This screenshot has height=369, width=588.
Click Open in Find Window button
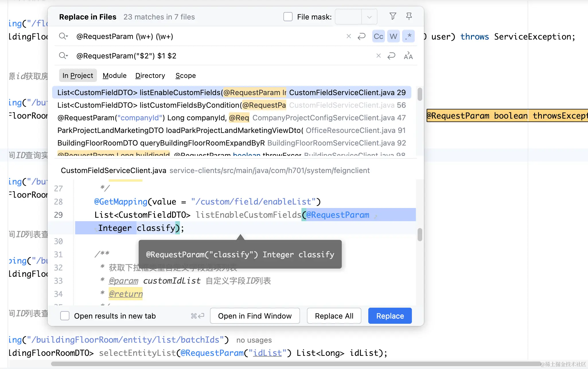pyautogui.click(x=255, y=316)
